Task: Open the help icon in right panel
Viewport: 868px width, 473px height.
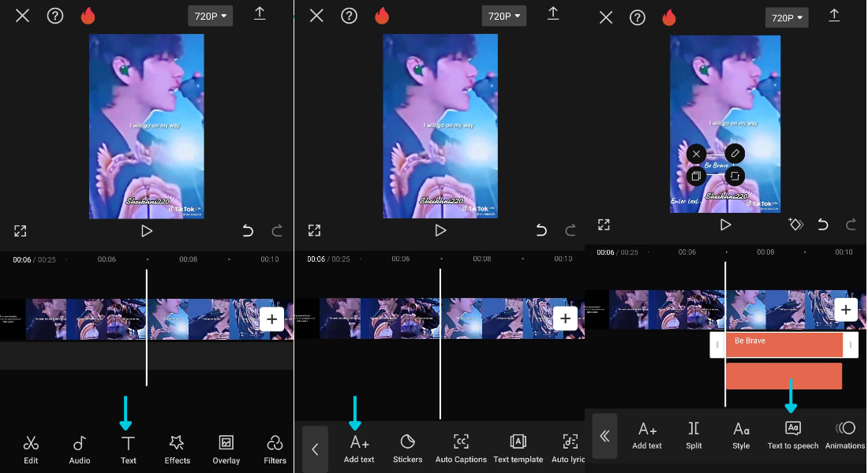Action: click(637, 17)
